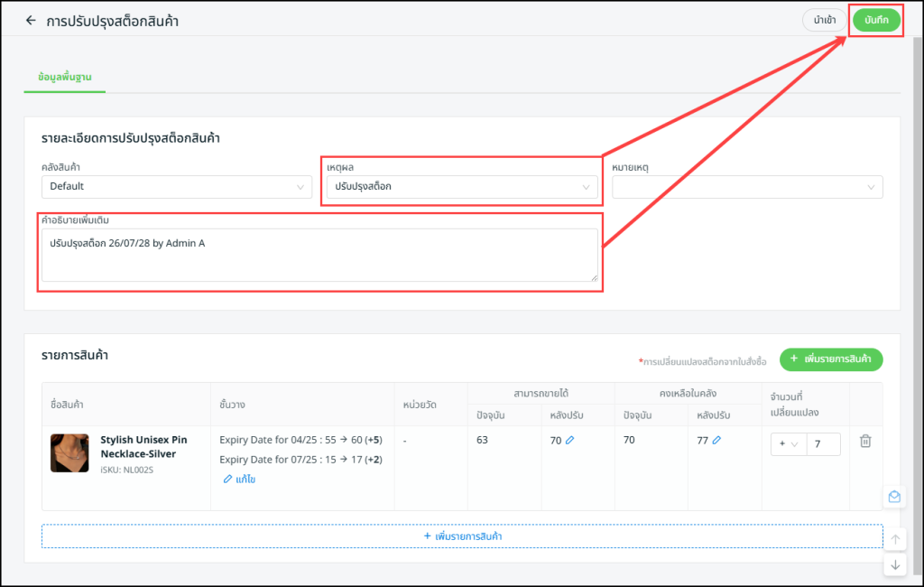The height and width of the screenshot is (587, 924).
Task: Open the plus/minus sign selector
Action: 788,443
